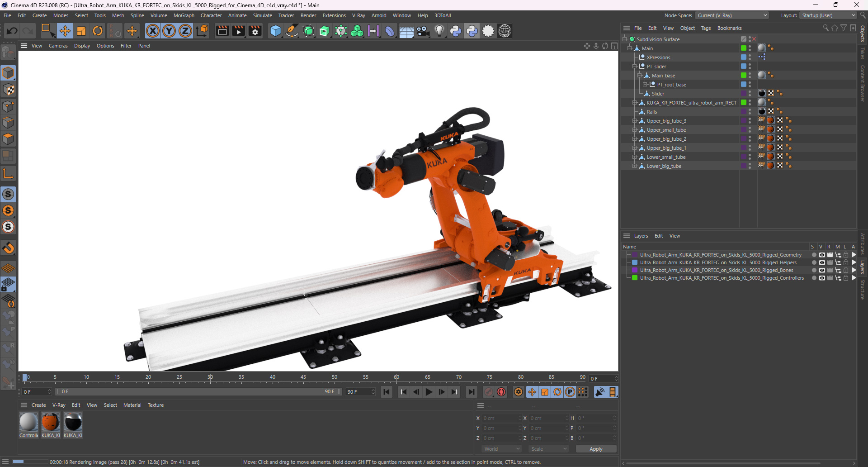The height and width of the screenshot is (467, 868).
Task: Go to the end of animation
Action: click(x=472, y=392)
